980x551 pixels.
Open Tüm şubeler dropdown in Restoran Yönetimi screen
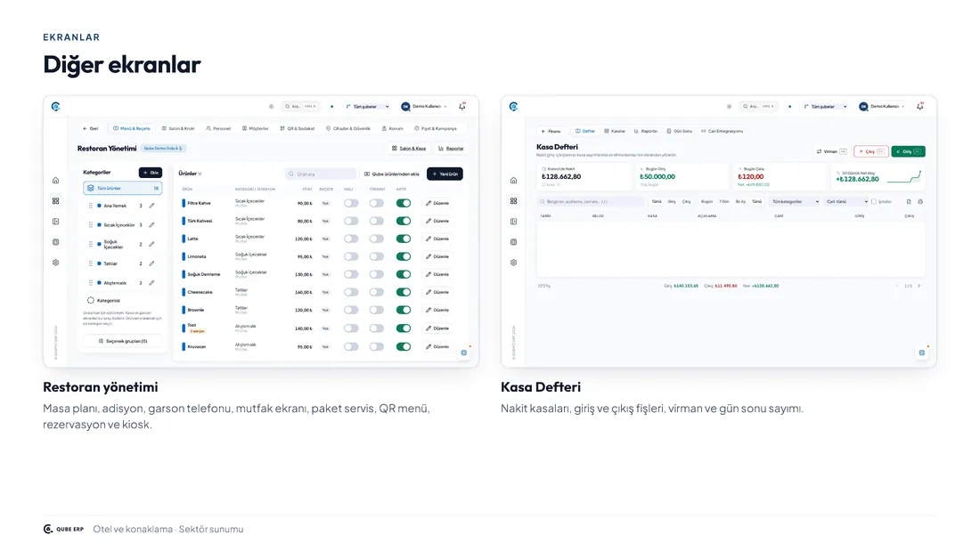coord(367,107)
